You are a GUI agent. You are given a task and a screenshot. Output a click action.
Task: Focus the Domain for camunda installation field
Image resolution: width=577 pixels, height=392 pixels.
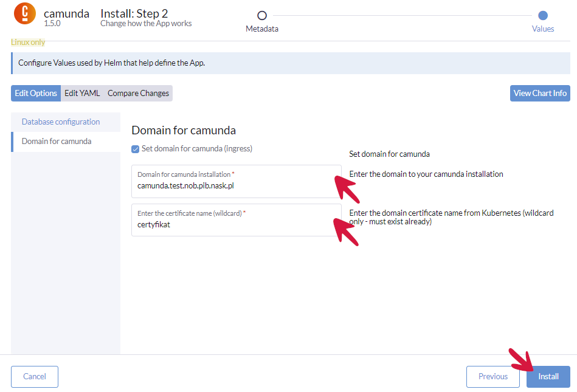click(x=236, y=185)
